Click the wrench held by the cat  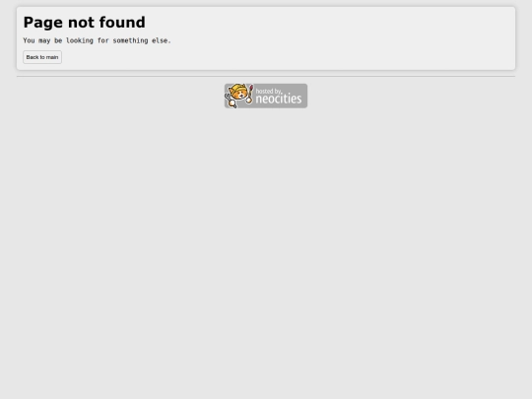click(227, 97)
